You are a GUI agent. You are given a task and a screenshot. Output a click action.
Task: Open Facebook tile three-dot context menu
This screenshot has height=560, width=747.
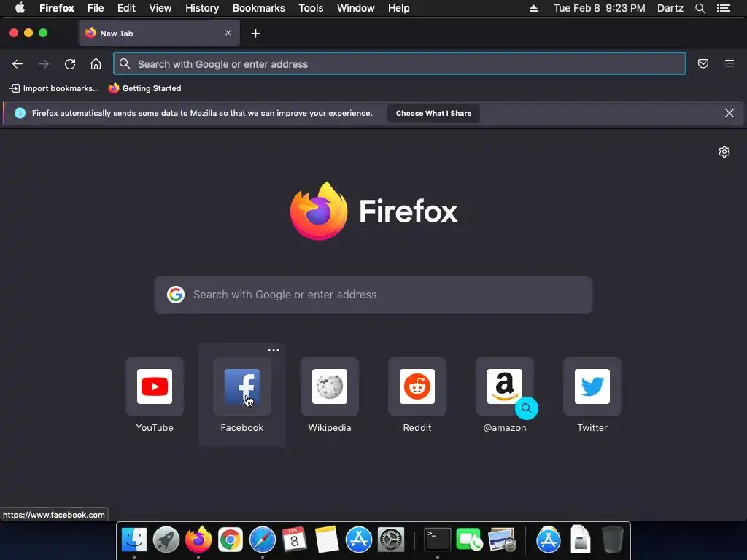tap(274, 350)
